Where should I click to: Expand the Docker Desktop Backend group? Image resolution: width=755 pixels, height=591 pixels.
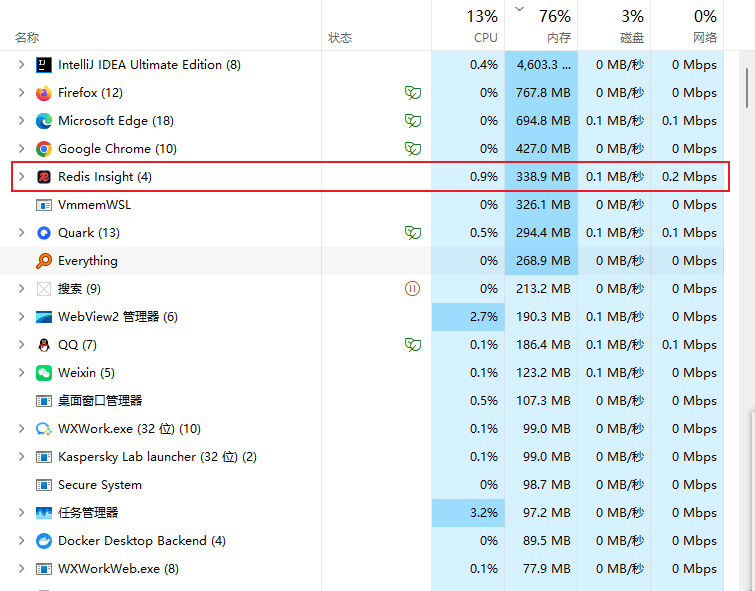(x=21, y=541)
